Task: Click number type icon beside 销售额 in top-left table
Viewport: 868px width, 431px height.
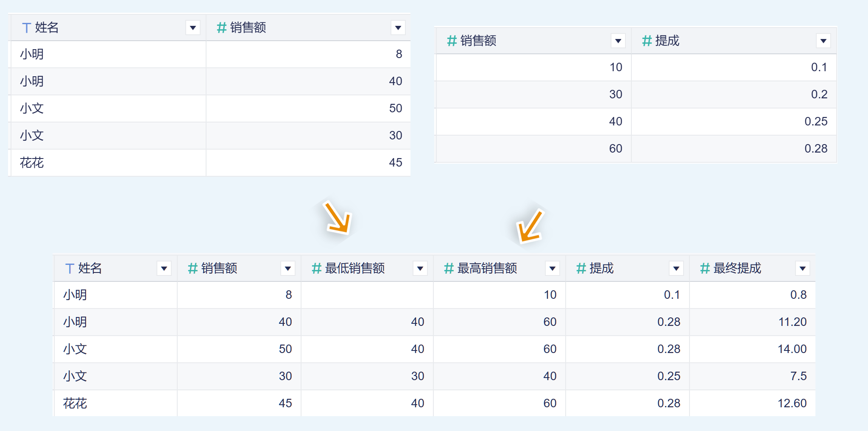Action: click(221, 28)
